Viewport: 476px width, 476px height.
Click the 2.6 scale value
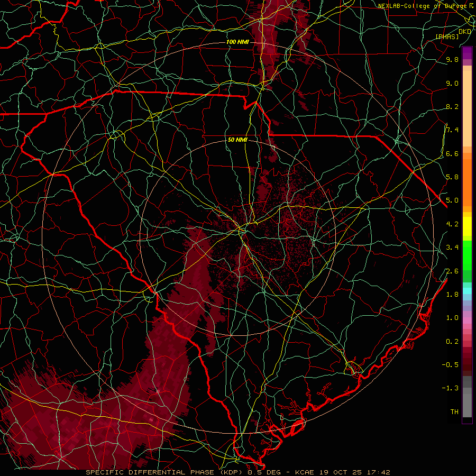pyautogui.click(x=452, y=271)
